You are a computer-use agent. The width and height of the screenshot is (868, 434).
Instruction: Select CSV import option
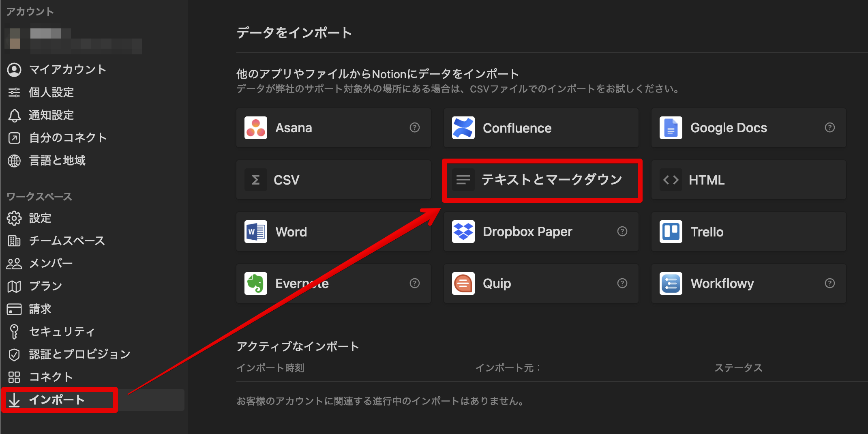(x=333, y=180)
